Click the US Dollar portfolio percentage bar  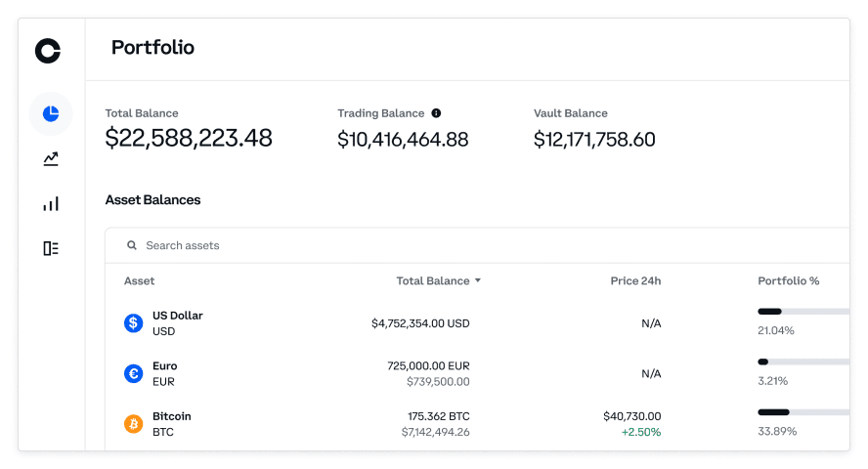coord(802,312)
